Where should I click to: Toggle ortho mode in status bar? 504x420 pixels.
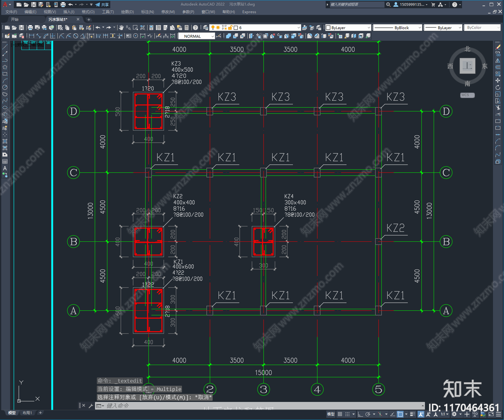[360, 414]
